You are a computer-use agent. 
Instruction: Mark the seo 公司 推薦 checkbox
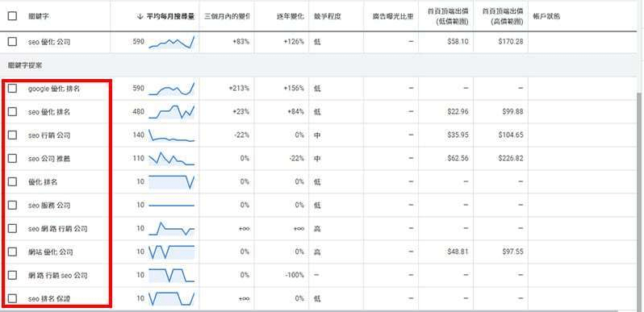coord(13,158)
